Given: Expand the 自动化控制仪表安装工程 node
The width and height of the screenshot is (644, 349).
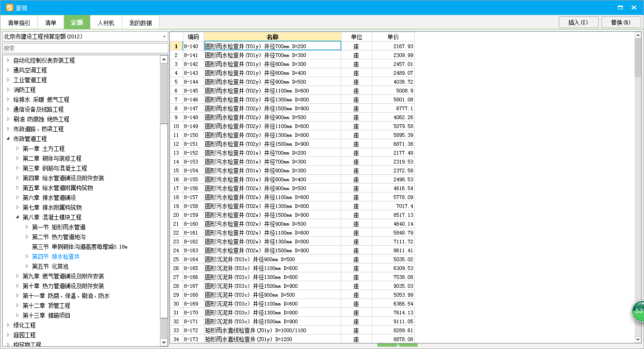Looking at the screenshot, I should coord(8,60).
